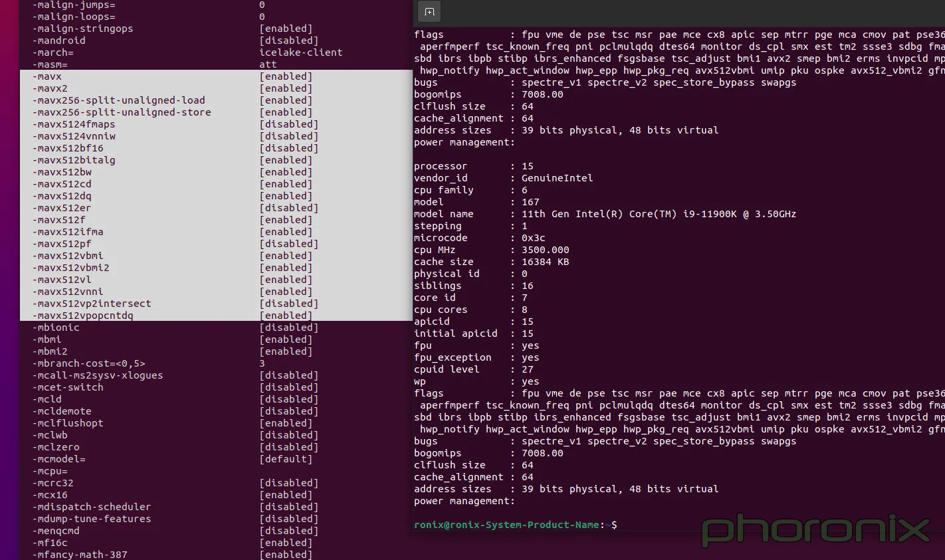Select the '-menqcmd' option
The image size is (945, 560).
point(56,531)
